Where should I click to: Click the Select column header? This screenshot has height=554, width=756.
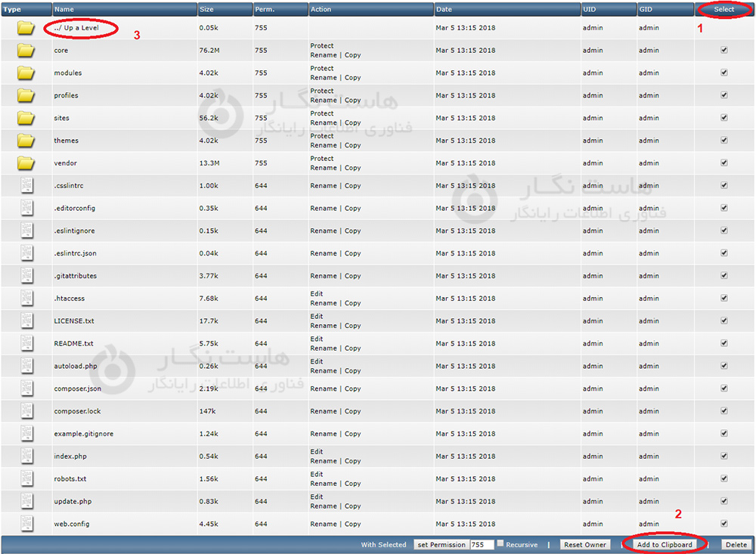(723, 10)
